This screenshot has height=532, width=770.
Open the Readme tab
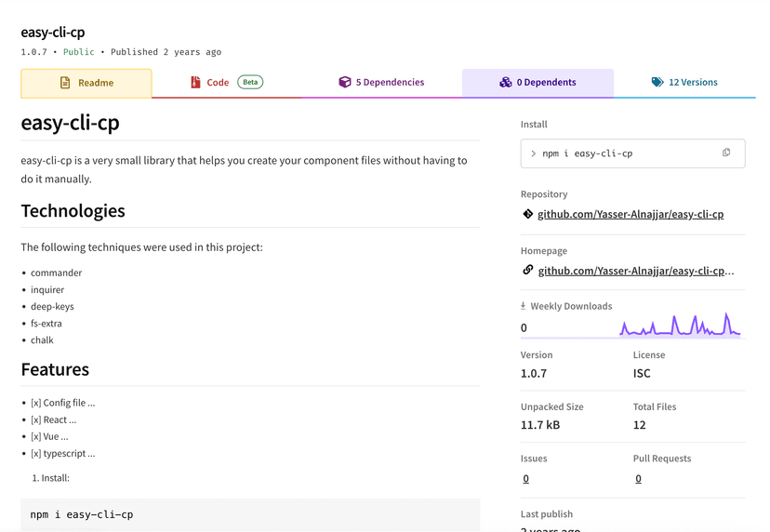[86, 83]
